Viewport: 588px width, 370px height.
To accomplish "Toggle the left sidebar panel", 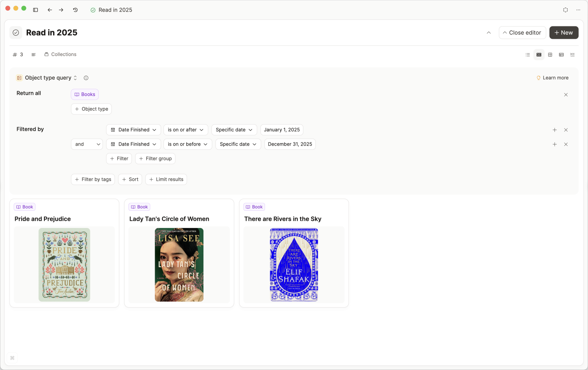I will 36,10.
